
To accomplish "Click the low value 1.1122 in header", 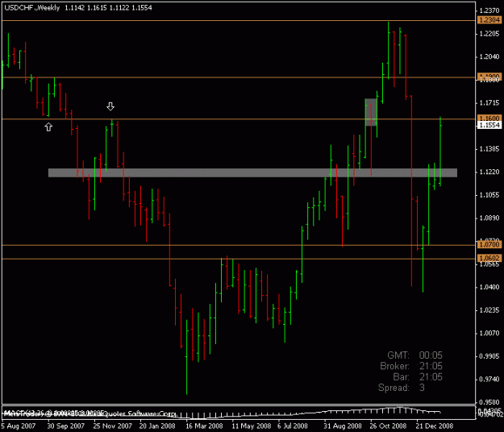I will 119,8.
